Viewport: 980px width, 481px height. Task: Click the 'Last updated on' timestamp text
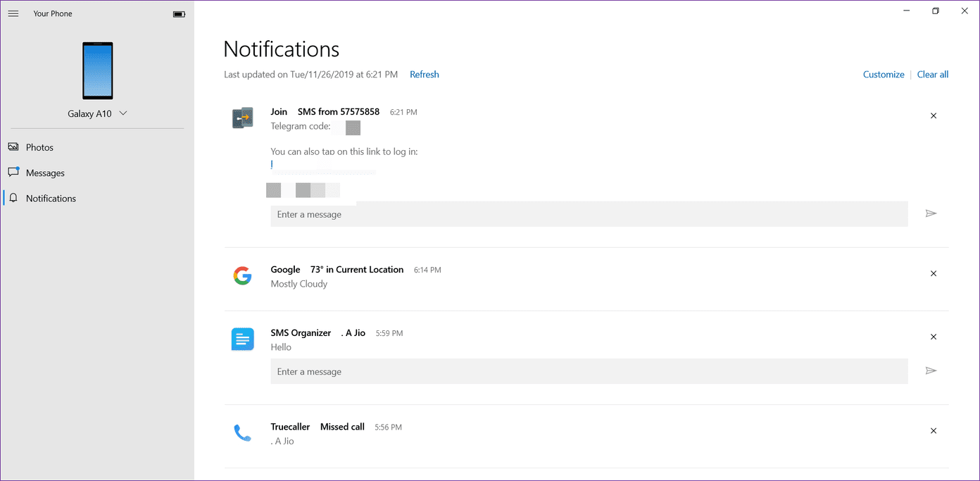coord(310,75)
